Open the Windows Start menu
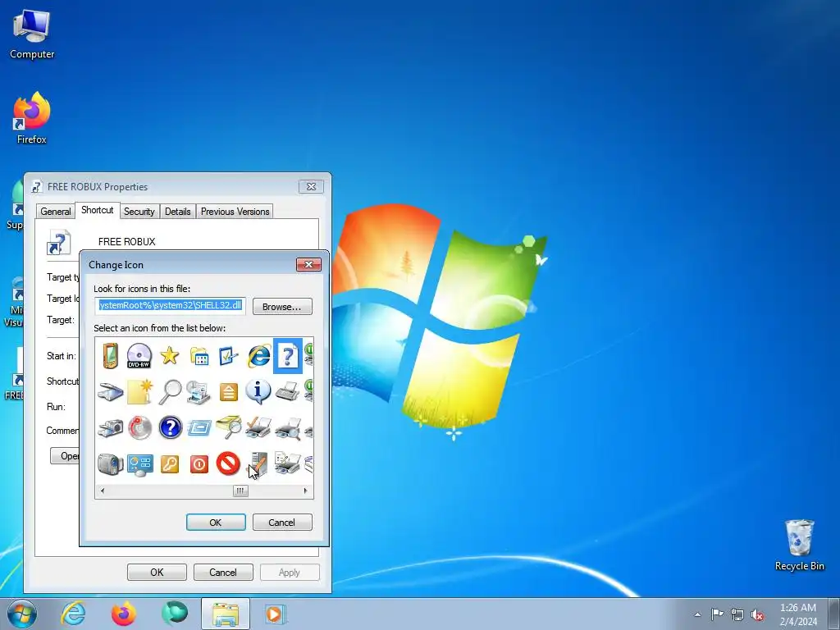840x630 pixels. click(x=21, y=614)
